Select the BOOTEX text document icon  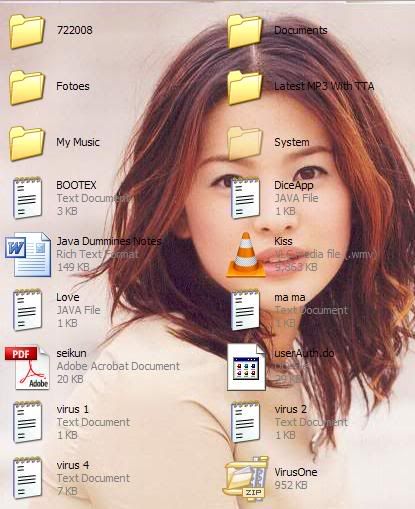27,198
